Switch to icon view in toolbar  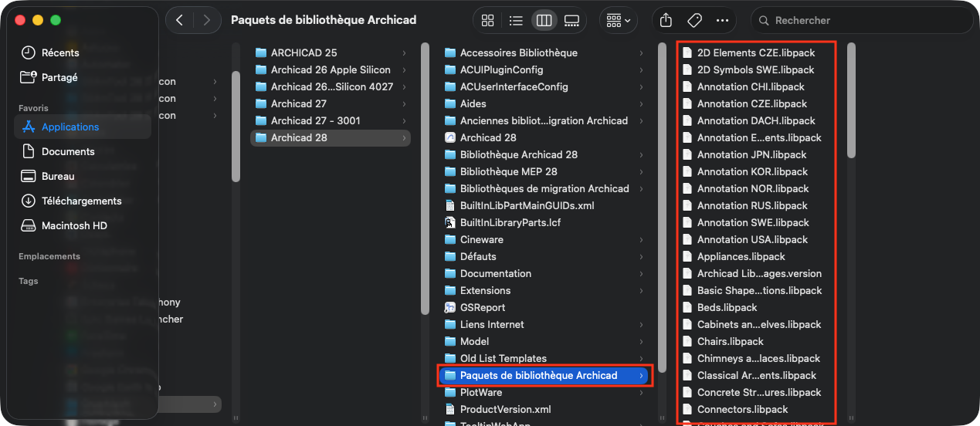(x=487, y=20)
